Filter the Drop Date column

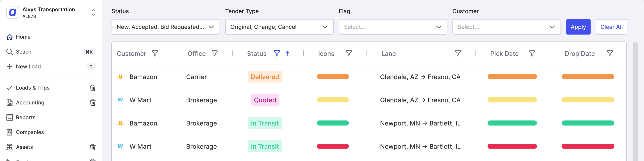610,53
